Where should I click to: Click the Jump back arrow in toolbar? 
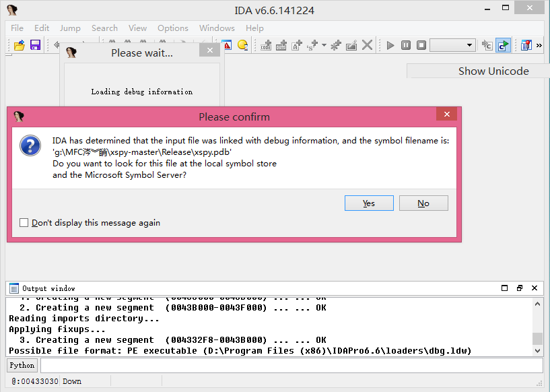(x=56, y=45)
